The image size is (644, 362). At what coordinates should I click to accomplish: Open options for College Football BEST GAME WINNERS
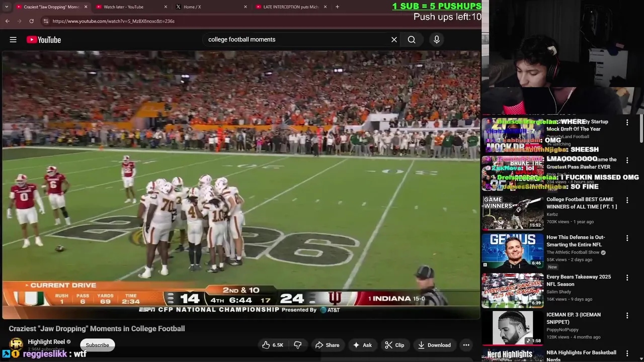pyautogui.click(x=627, y=200)
